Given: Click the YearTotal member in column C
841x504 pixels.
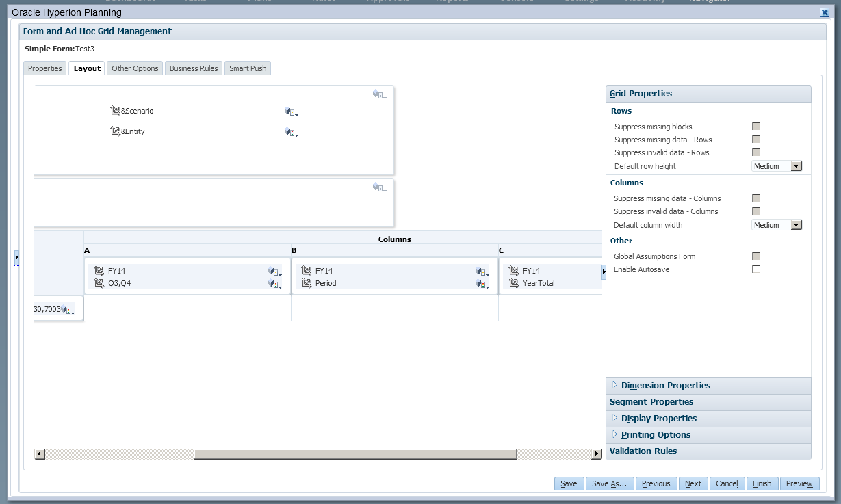Looking at the screenshot, I should [x=539, y=283].
